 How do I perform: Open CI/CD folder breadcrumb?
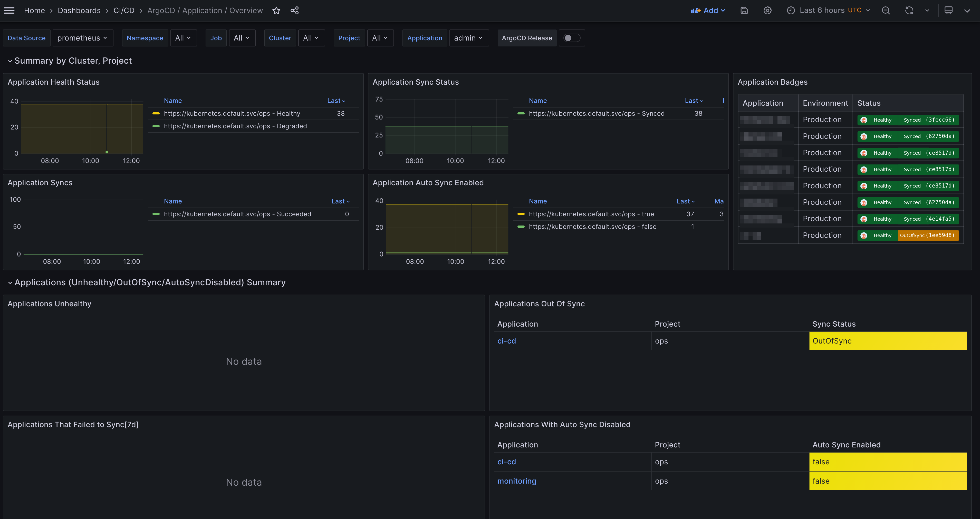point(124,11)
